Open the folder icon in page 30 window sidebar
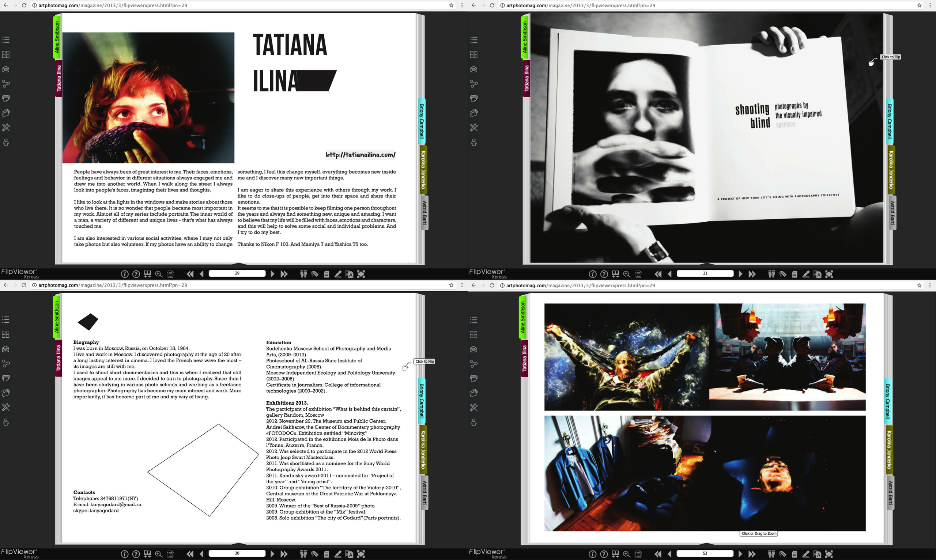Screen dimensions: 936x560 pyautogui.click(x=5, y=393)
